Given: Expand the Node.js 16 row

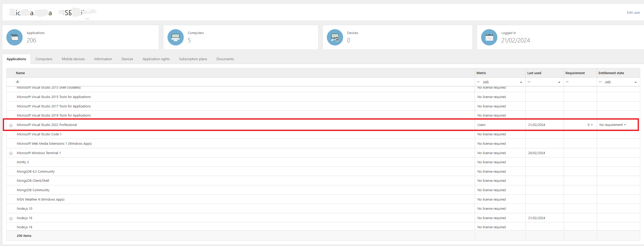Looking at the screenshot, I should (11, 219).
